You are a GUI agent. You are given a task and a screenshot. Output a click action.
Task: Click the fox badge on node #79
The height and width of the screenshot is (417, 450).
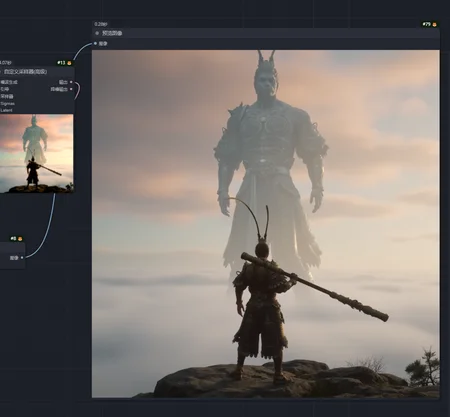pyautogui.click(x=434, y=24)
